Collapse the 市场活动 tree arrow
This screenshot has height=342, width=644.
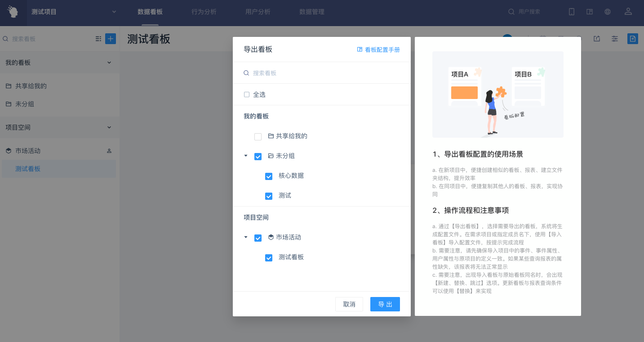[246, 237]
